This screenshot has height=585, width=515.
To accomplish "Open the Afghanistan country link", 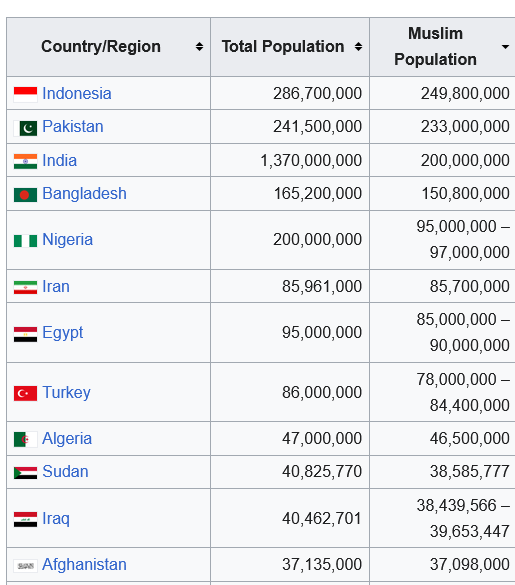I will point(84,564).
